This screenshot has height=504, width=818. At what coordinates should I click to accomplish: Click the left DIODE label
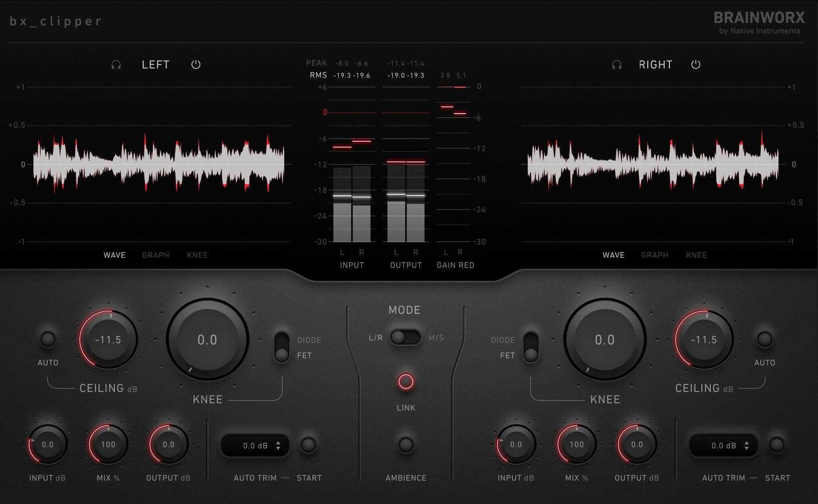click(x=309, y=340)
